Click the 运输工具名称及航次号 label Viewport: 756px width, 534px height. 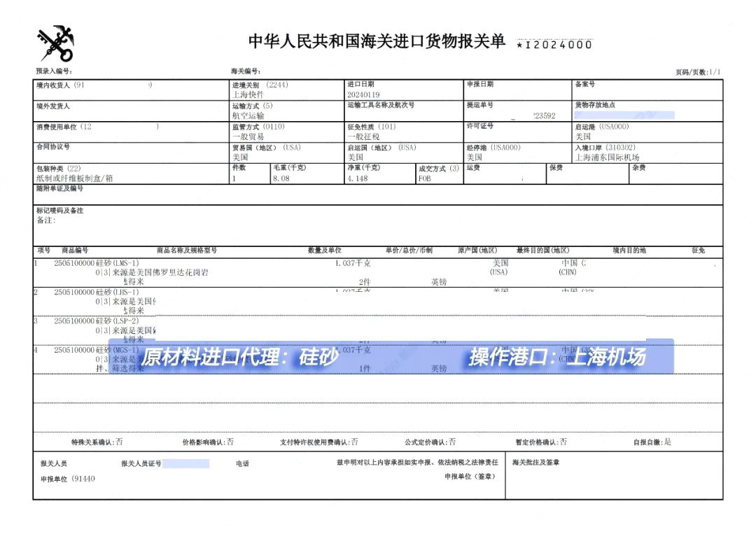[381, 104]
